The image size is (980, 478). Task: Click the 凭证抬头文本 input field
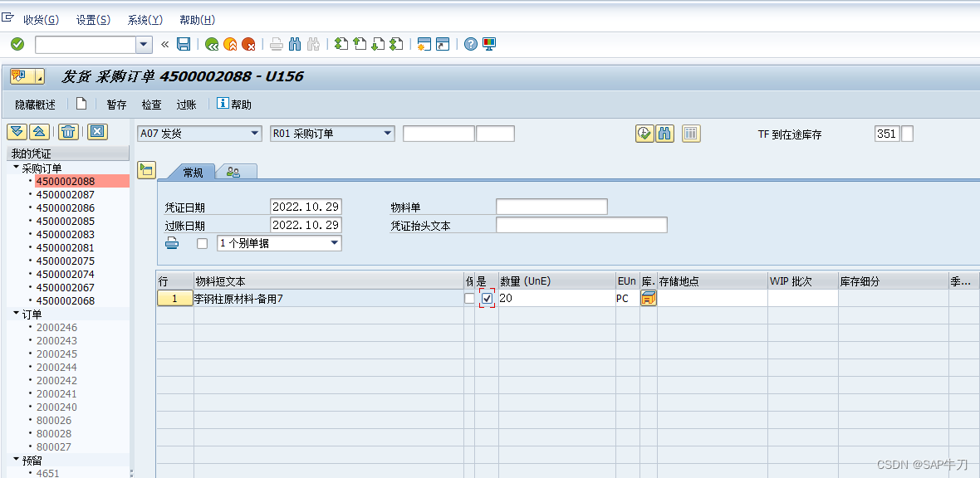[582, 225]
